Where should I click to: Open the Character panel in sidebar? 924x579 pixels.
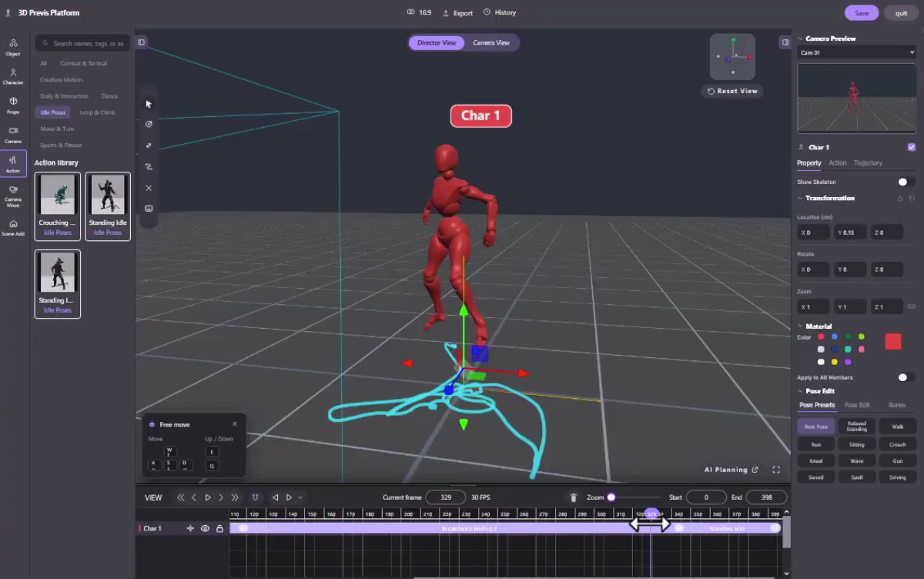click(13, 76)
